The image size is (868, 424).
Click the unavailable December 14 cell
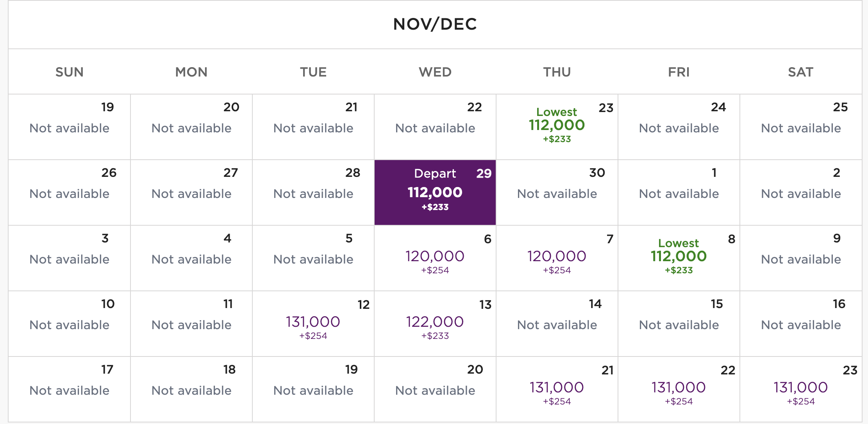pos(557,324)
